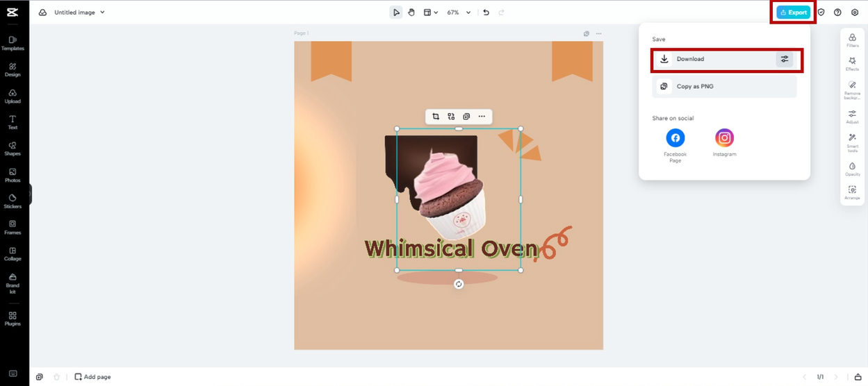The height and width of the screenshot is (386, 868).
Task: Open the Stickers panel
Action: click(13, 201)
